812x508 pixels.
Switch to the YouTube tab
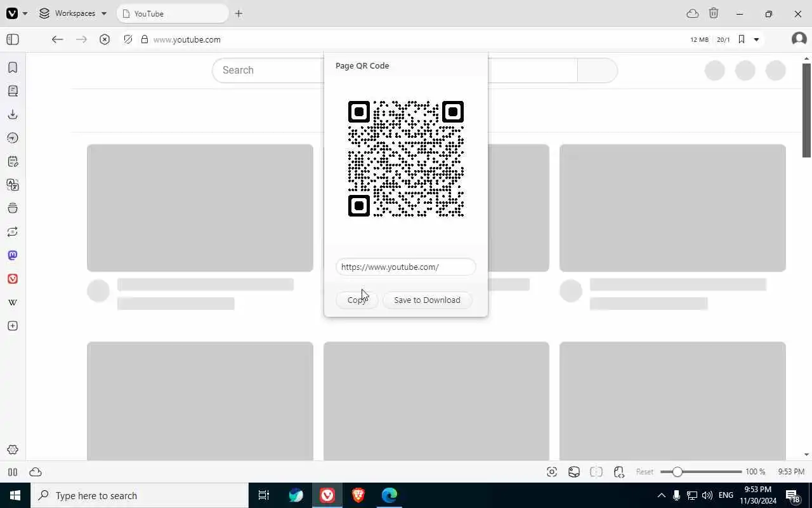pyautogui.click(x=173, y=13)
